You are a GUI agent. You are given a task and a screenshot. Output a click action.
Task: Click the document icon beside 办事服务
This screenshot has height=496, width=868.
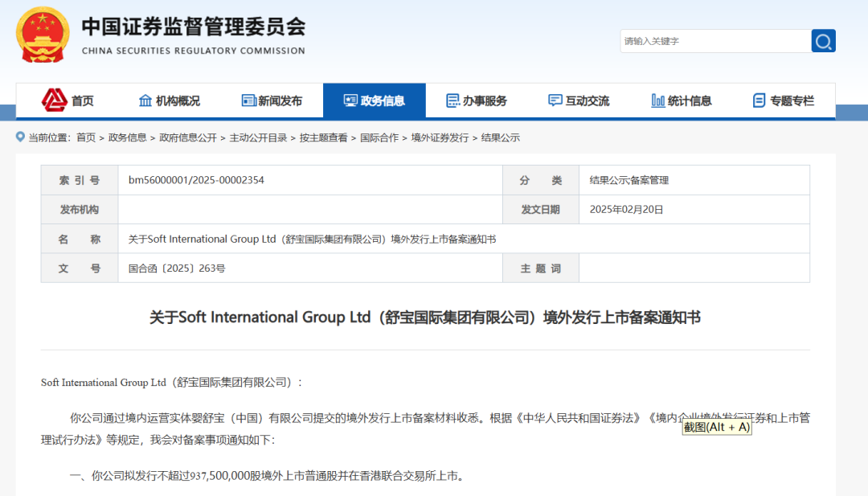pyautogui.click(x=453, y=100)
